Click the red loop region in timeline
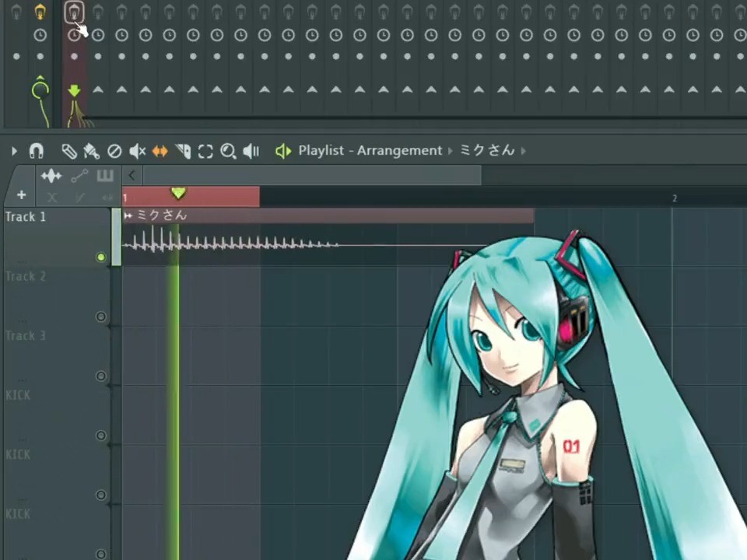747x560 pixels. pos(191,197)
